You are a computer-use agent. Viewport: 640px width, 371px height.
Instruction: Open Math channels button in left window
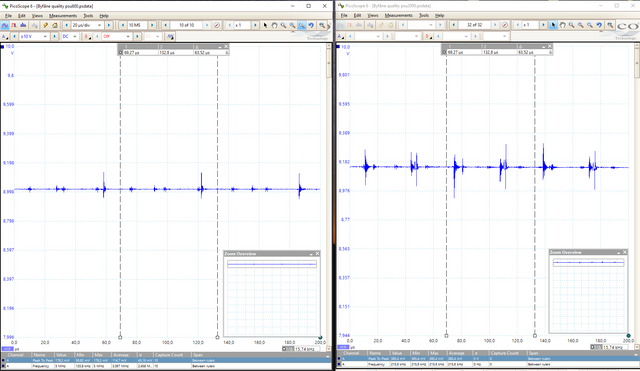click(x=171, y=36)
